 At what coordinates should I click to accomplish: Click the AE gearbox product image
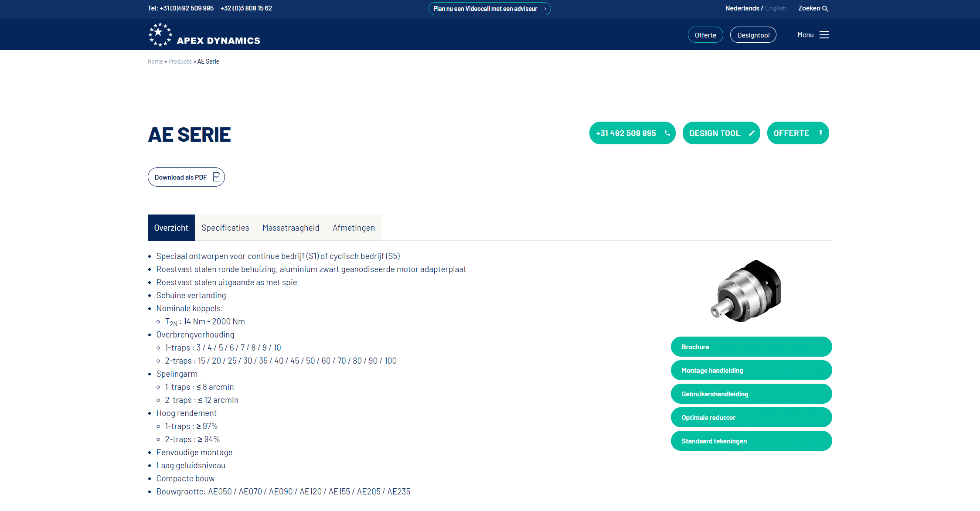(746, 291)
